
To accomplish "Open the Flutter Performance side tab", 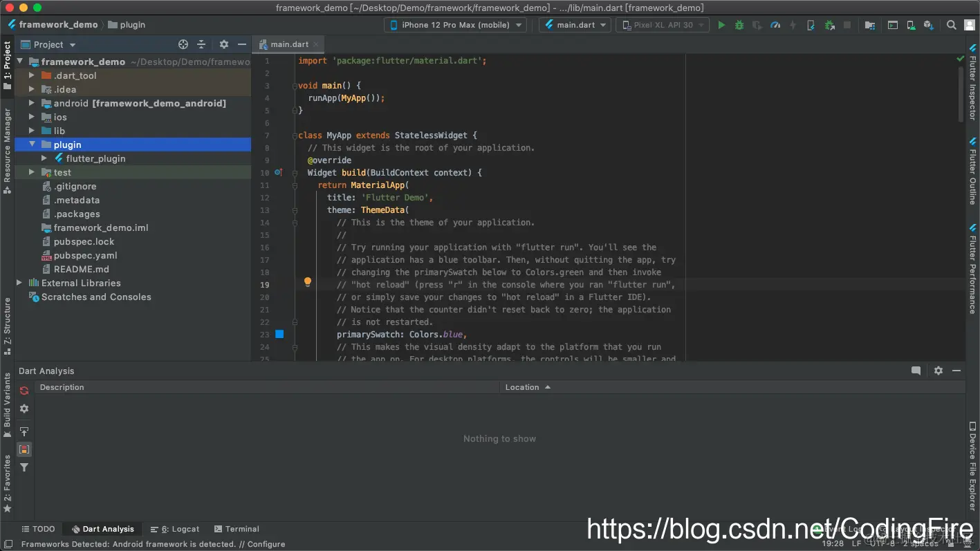I will point(972,270).
